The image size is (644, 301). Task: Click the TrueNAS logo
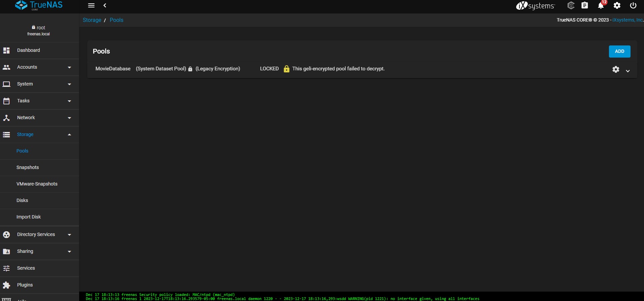pos(39,5)
